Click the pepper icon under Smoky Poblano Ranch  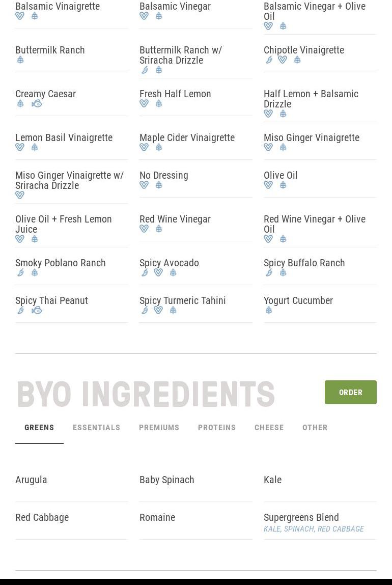(x=20, y=273)
